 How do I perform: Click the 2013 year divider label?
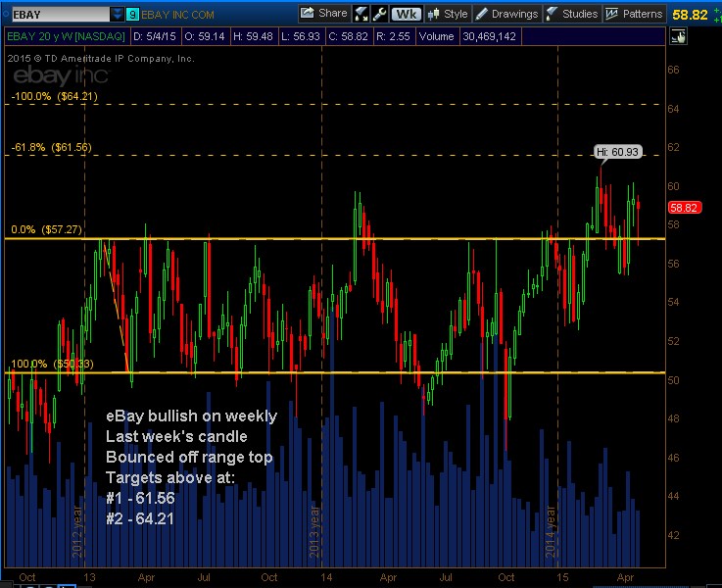(x=314, y=532)
